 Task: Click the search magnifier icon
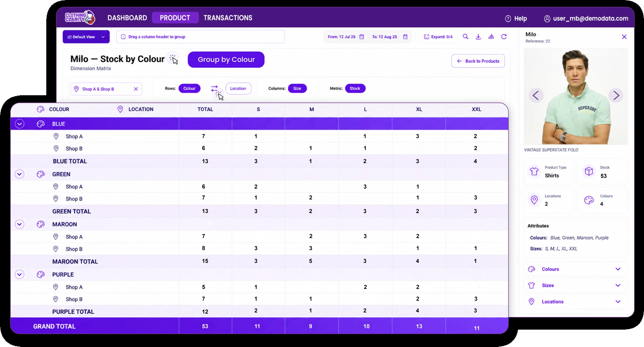point(465,37)
